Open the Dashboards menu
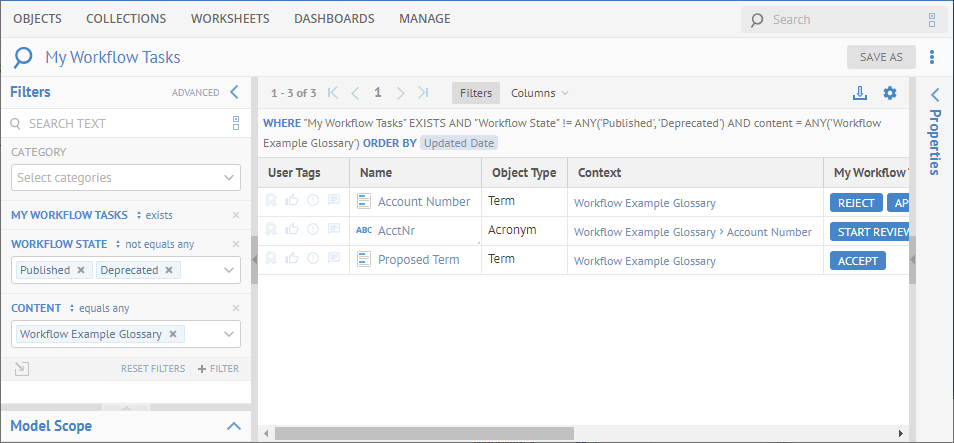954x443 pixels. click(334, 18)
